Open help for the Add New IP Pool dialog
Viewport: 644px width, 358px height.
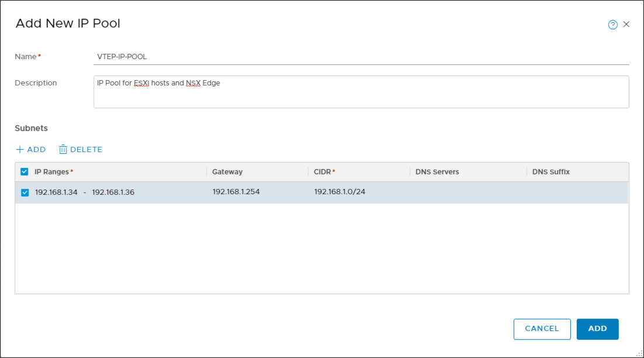coord(612,24)
